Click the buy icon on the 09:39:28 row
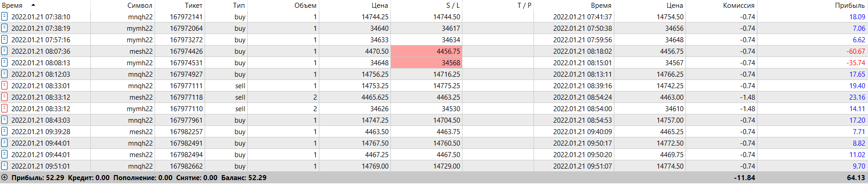The width and height of the screenshot is (868, 187). (5, 131)
